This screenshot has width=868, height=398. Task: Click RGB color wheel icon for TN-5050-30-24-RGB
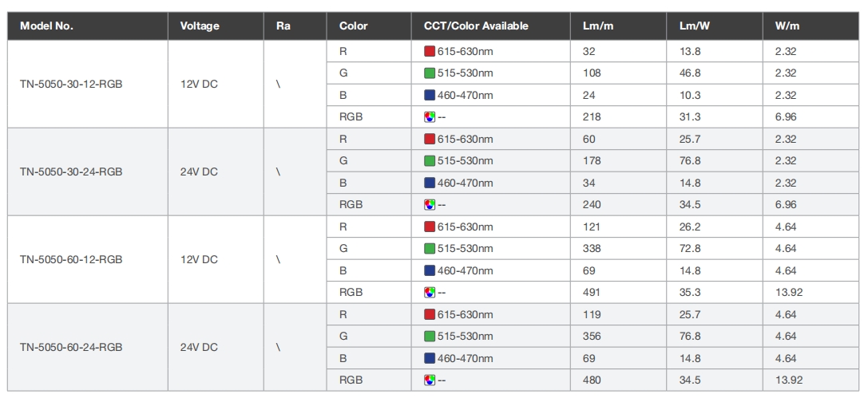(430, 204)
